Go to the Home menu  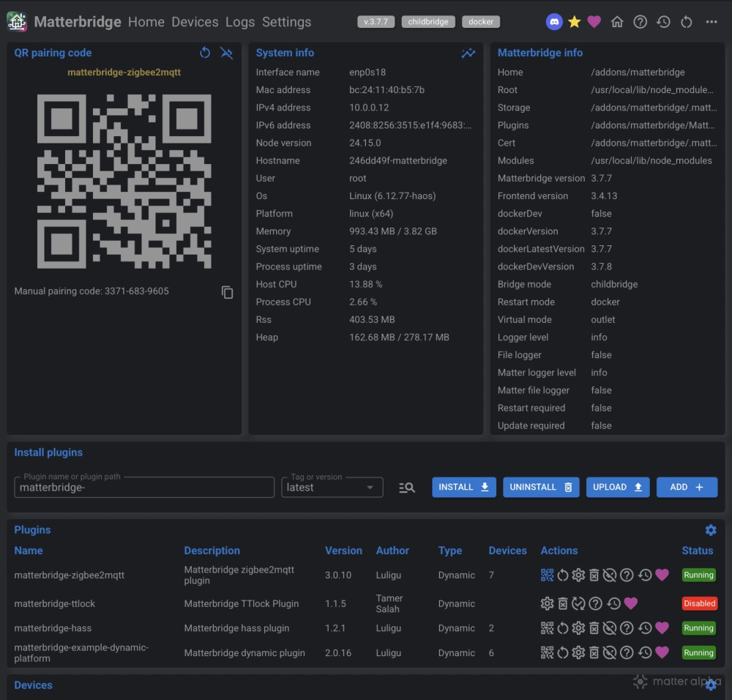[146, 22]
